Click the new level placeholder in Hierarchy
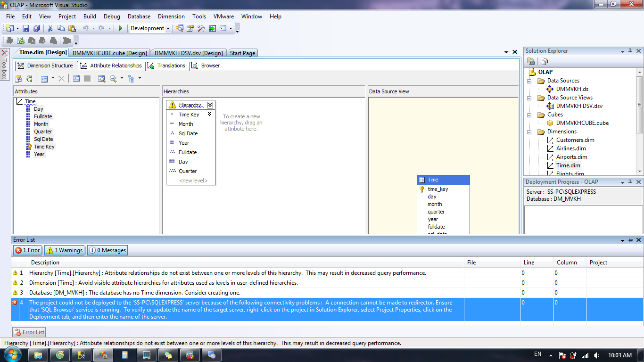Image resolution: width=644 pixels, height=362 pixels. (x=193, y=181)
